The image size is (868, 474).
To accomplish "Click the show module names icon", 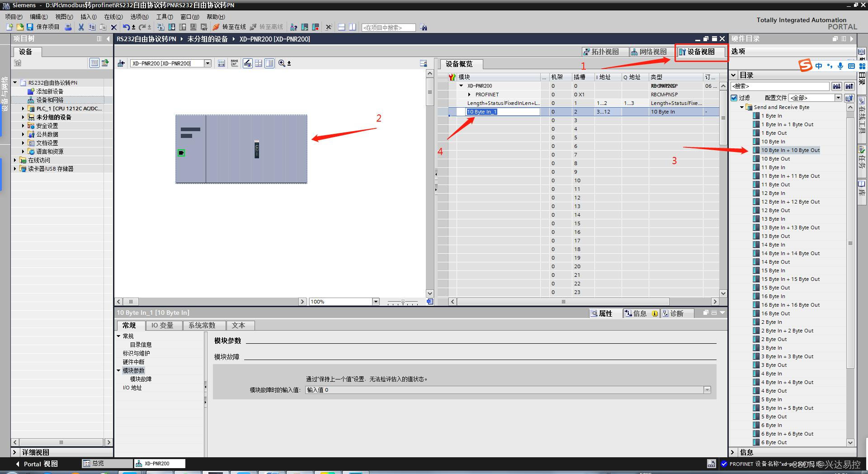I will click(x=234, y=63).
